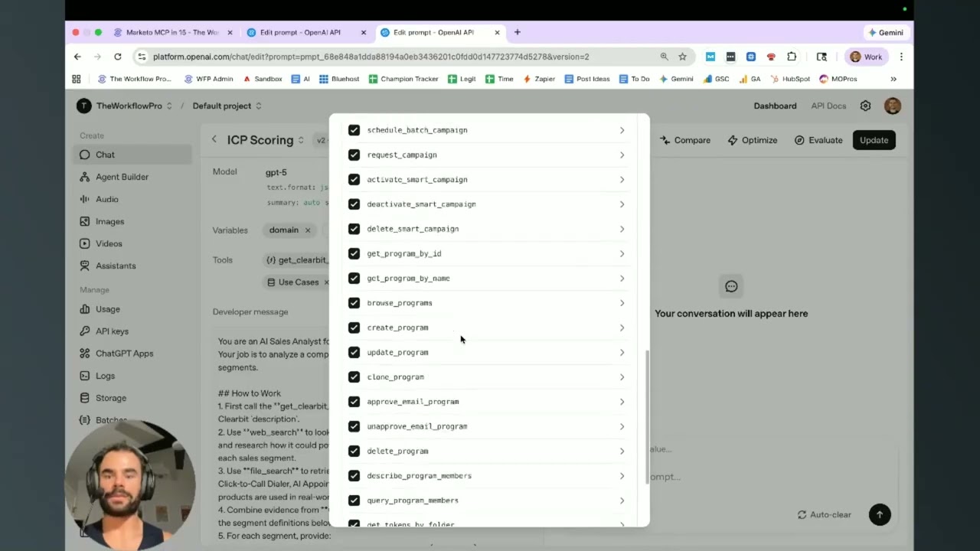The image size is (980, 551).
Task: Open Chrome three-dot menu
Action: click(x=901, y=57)
